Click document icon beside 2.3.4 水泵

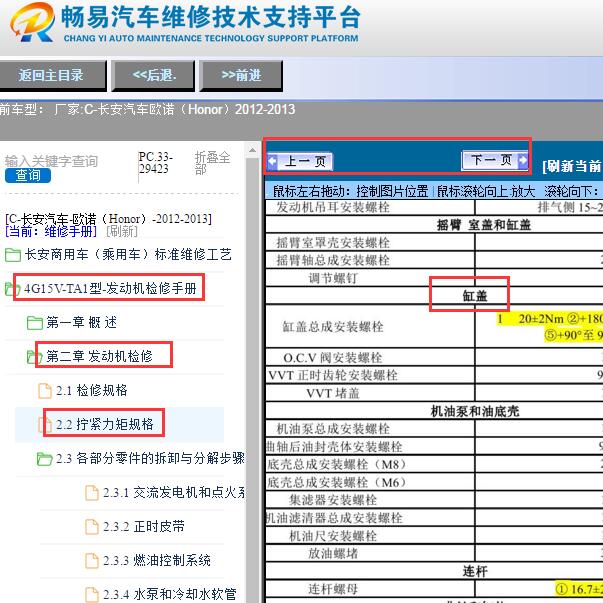(92, 595)
